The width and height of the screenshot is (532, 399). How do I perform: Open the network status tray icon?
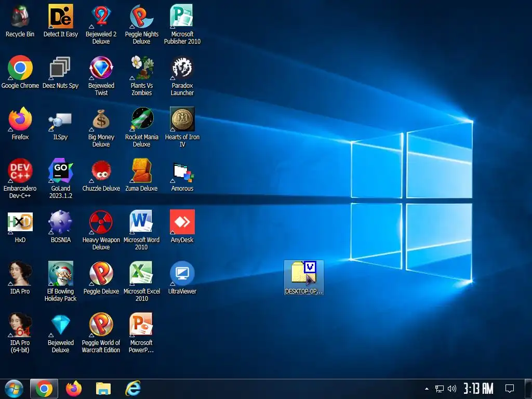(440, 389)
